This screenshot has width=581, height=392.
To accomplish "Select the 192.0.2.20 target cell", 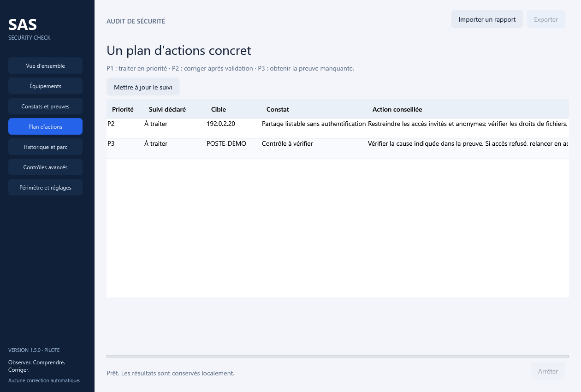I will 221,124.
